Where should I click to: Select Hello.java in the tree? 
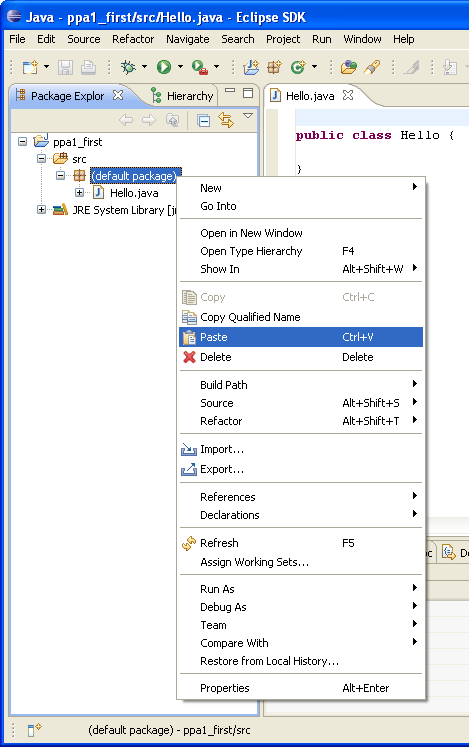click(134, 193)
